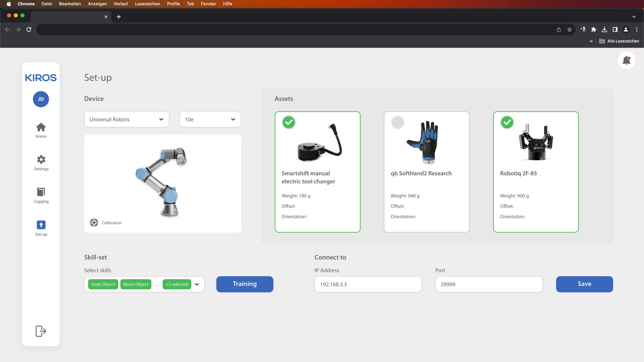
Task: Go to Home in the sidebar
Action: [41, 130]
